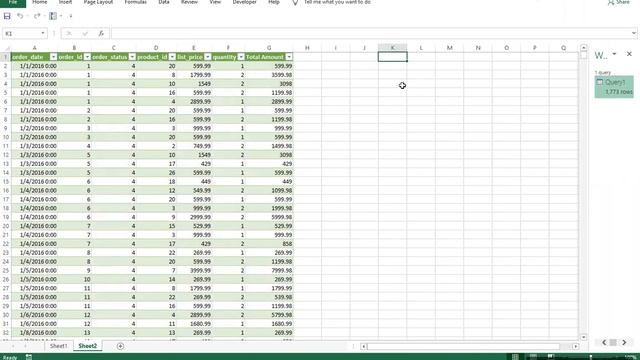This screenshot has width=640, height=360.
Task: Switch to Page Layout view in status bar
Action: coord(533,357)
